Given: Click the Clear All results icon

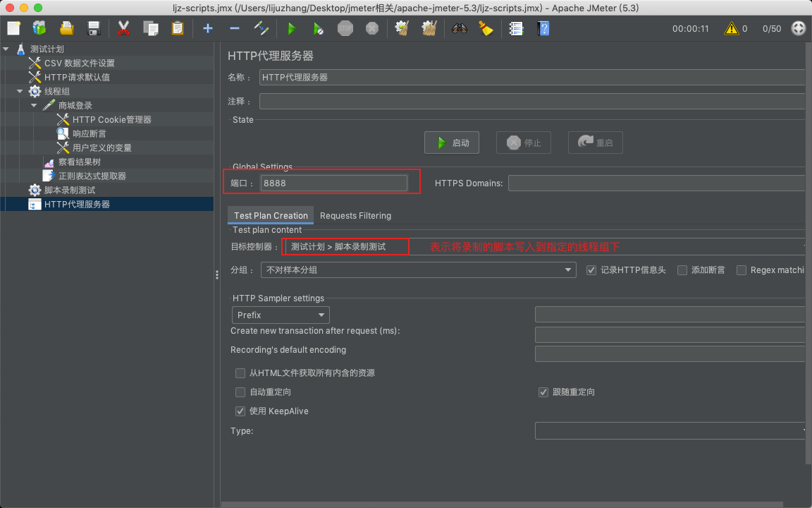Looking at the screenshot, I should (429, 28).
